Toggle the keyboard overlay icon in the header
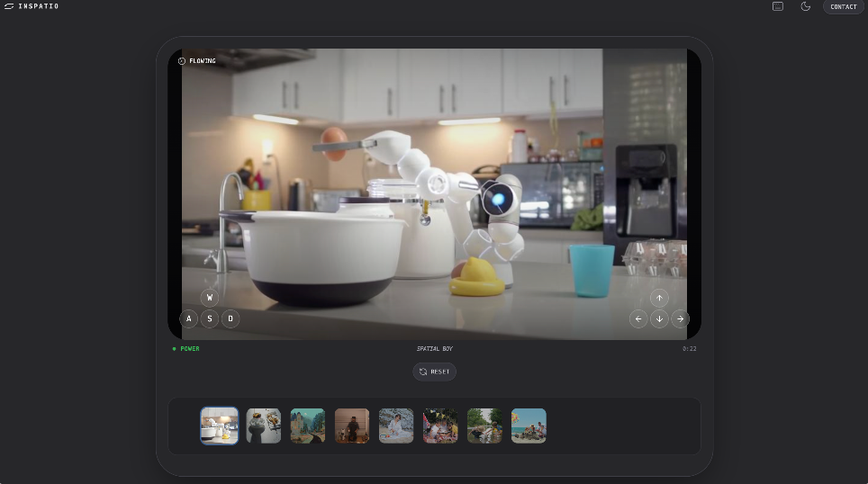The width and height of the screenshot is (868, 484). point(778,6)
